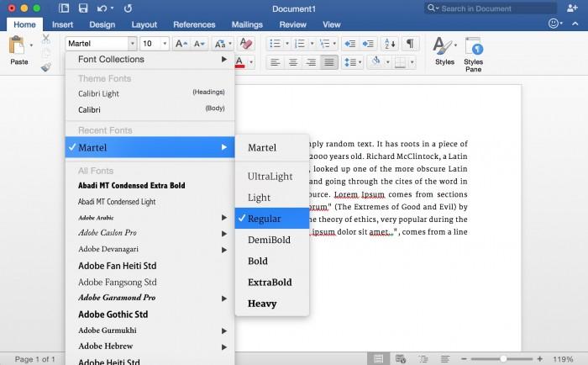
Task: Select the UltraLight weight of Martel
Action: tap(272, 177)
